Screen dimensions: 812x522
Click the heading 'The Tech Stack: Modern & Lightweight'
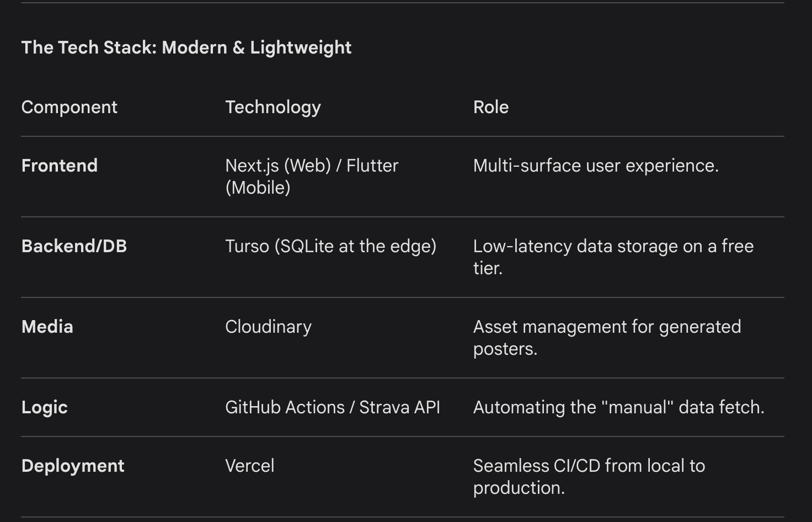point(186,48)
